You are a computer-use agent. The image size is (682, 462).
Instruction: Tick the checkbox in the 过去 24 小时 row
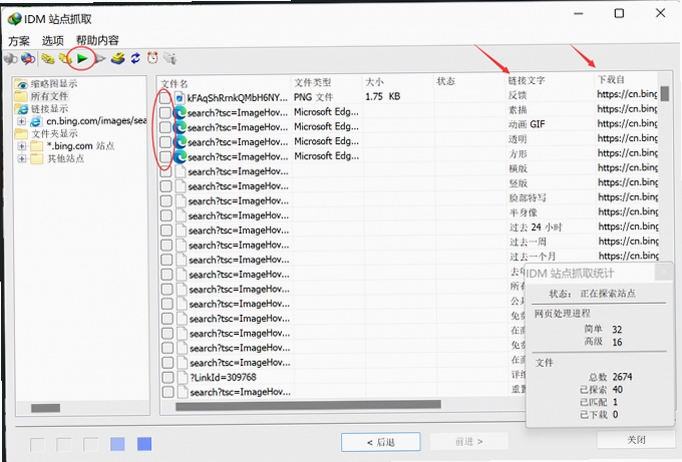166,230
